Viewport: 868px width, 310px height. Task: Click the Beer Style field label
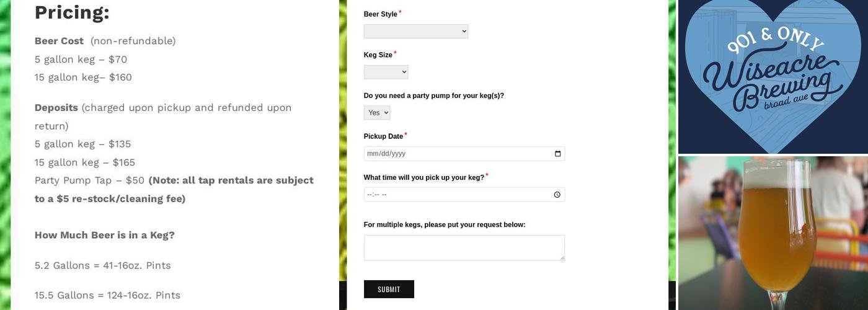tap(380, 14)
